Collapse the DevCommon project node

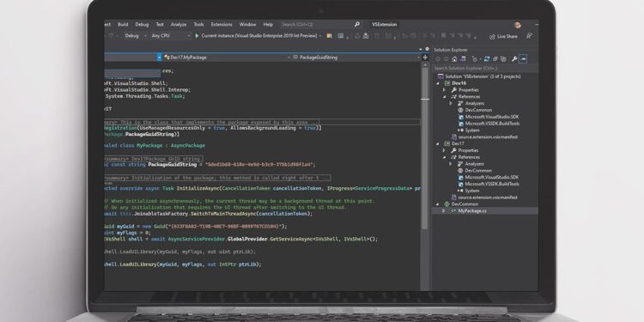click(438, 204)
